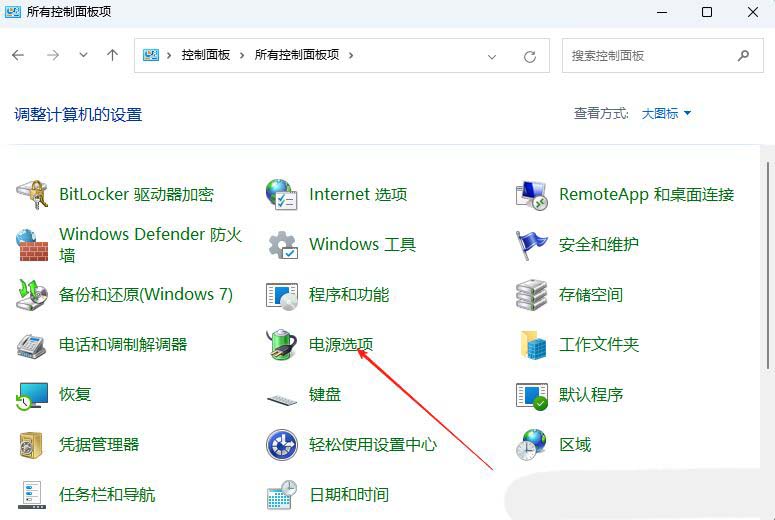Click the Backup and Restore (Windows 7) icon
Viewport: 775px width, 520px height.
point(33,295)
